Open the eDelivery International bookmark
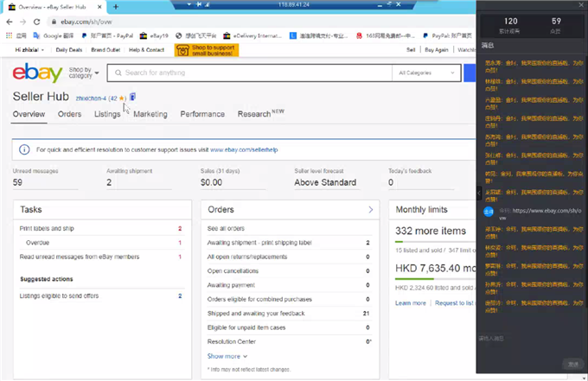Screen dimensions: 588x381 tap(252, 35)
